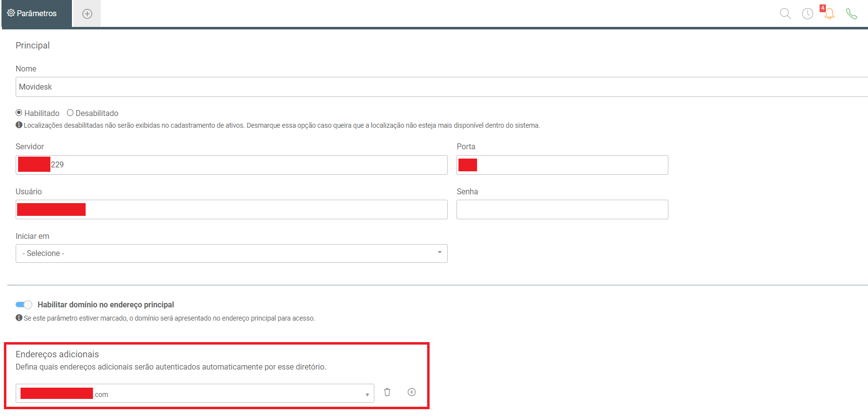Viewport: 868px width, 418px height.
Task: Open the history clock icon
Action: click(x=807, y=14)
